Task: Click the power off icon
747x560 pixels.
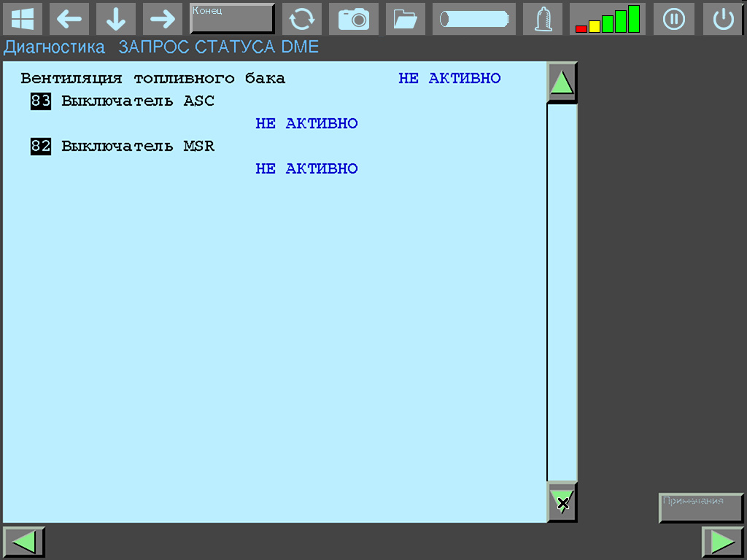Action: coord(723,19)
